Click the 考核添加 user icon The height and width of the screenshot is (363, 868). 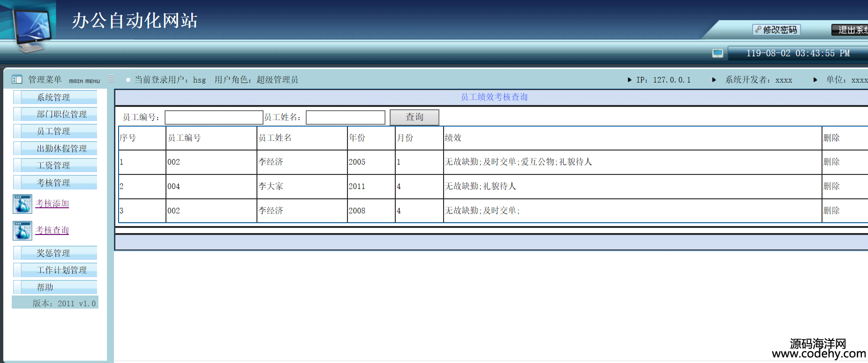(x=23, y=204)
